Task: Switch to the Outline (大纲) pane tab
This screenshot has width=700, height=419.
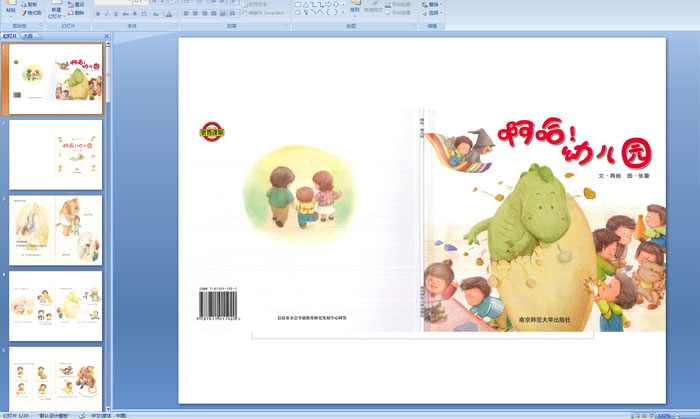Action: click(x=28, y=36)
